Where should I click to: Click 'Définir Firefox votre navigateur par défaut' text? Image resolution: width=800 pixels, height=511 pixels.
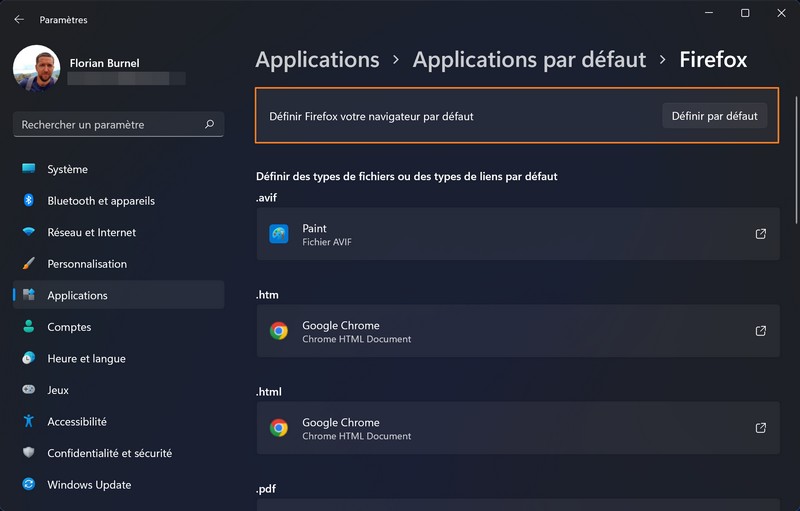tap(371, 116)
